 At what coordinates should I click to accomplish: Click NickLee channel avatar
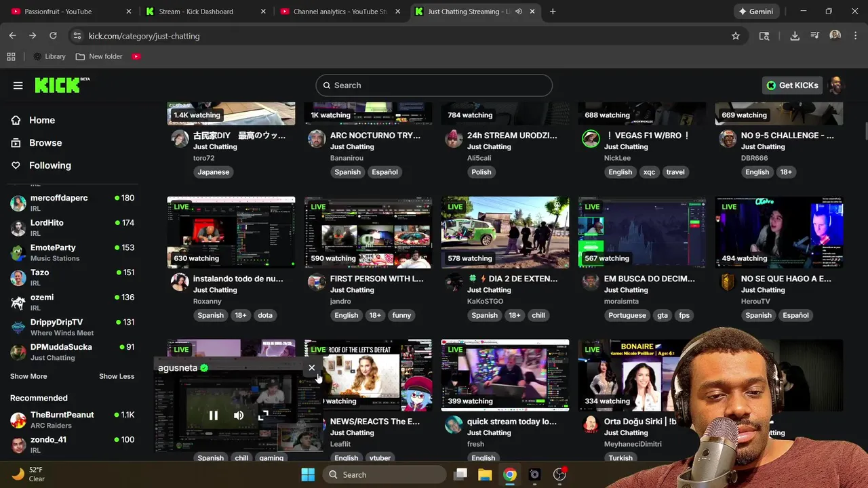click(x=591, y=139)
